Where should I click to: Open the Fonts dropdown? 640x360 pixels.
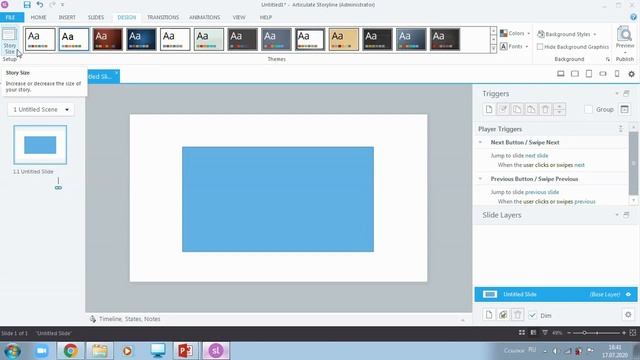[x=514, y=47]
